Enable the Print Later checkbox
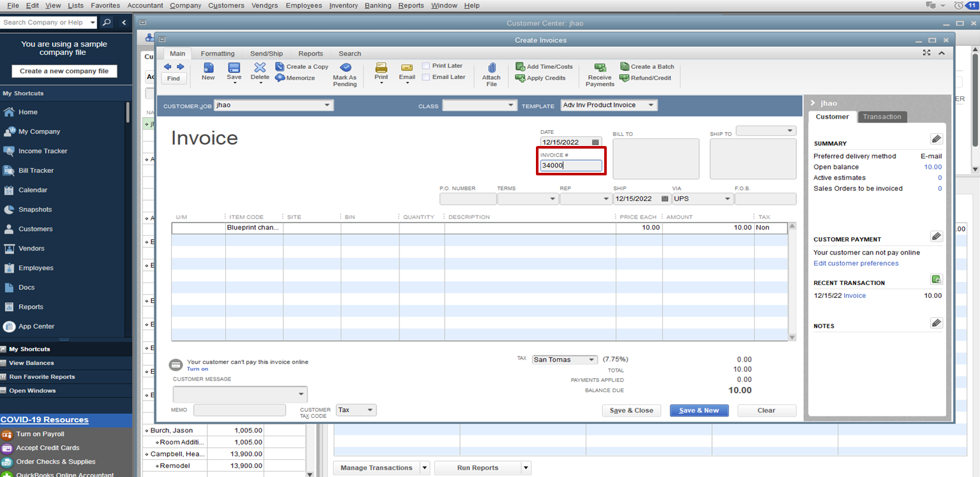This screenshot has width=980, height=477. [x=426, y=66]
